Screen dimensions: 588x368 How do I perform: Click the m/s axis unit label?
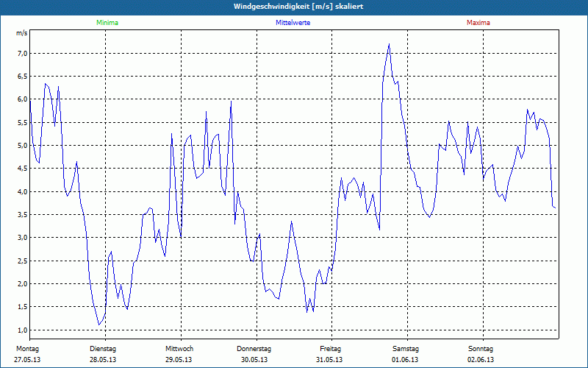coord(22,33)
